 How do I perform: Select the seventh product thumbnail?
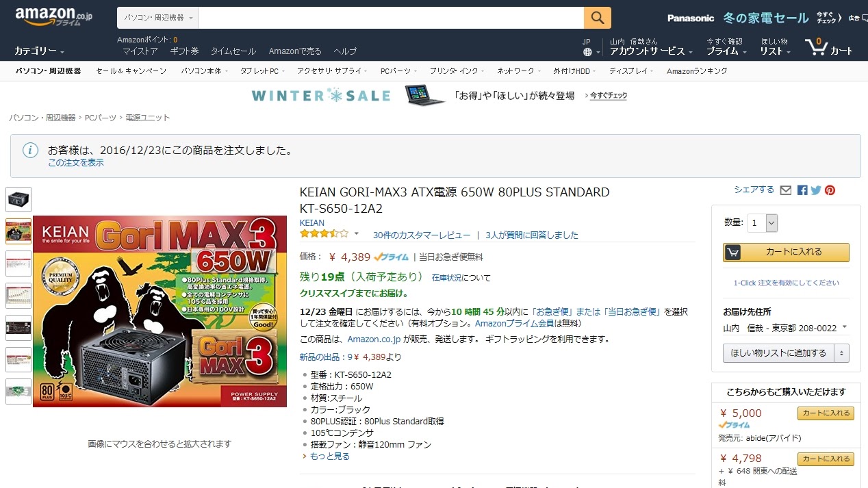click(18, 391)
